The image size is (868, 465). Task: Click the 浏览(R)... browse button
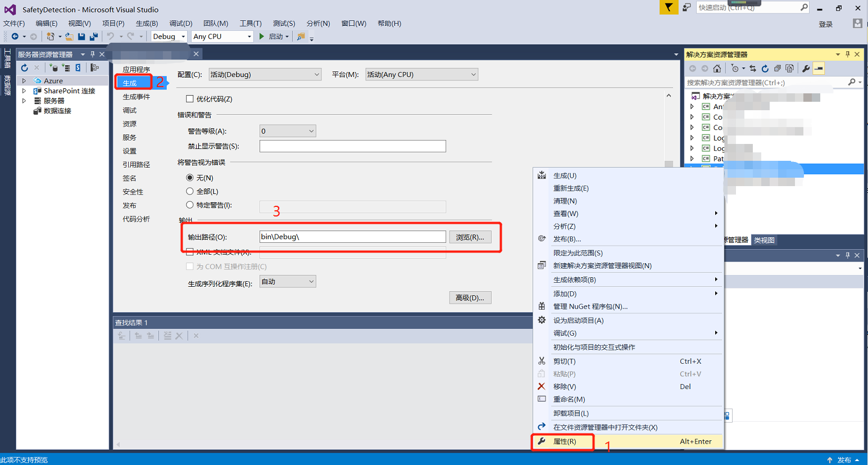pos(470,237)
